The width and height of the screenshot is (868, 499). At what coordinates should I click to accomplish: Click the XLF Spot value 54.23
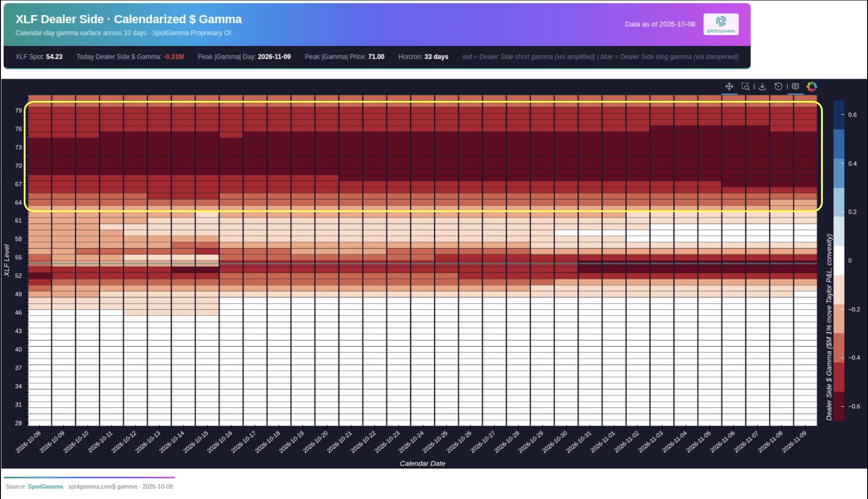pyautogui.click(x=54, y=57)
